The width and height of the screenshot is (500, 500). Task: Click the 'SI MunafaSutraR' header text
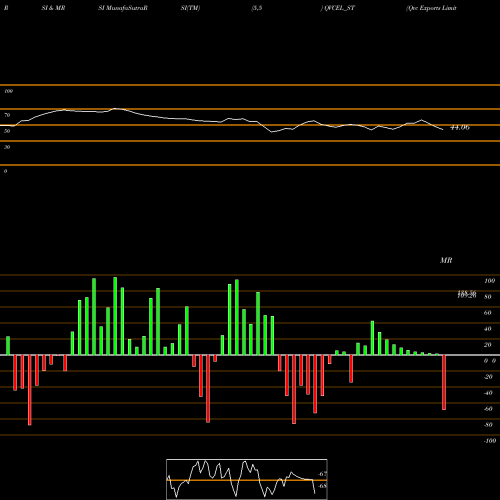coord(123,8)
